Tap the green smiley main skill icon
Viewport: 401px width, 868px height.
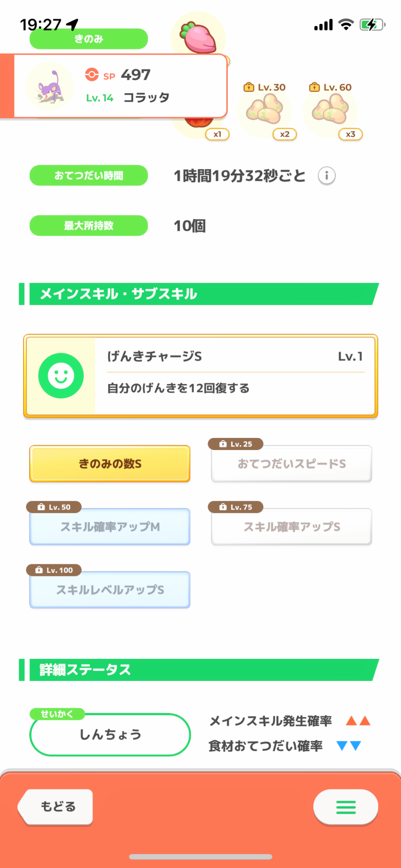click(61, 375)
